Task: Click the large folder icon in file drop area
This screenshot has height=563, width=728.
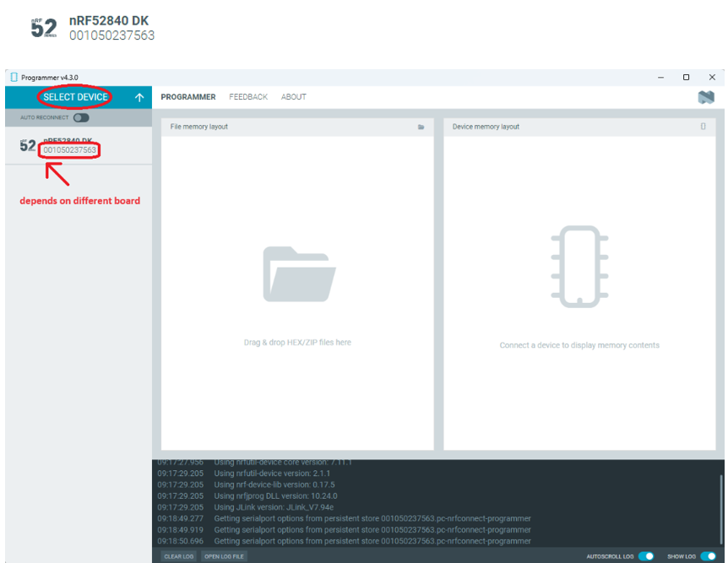Action: coord(299,273)
